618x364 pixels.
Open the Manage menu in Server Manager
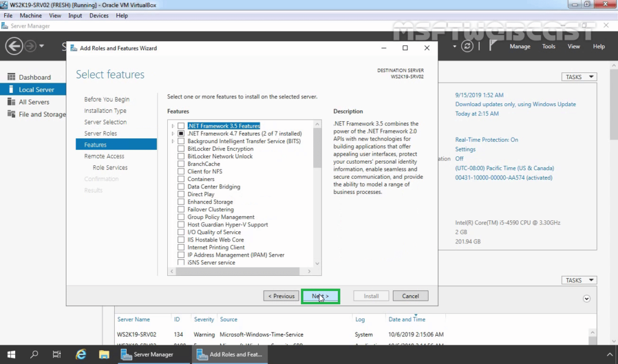click(x=520, y=46)
